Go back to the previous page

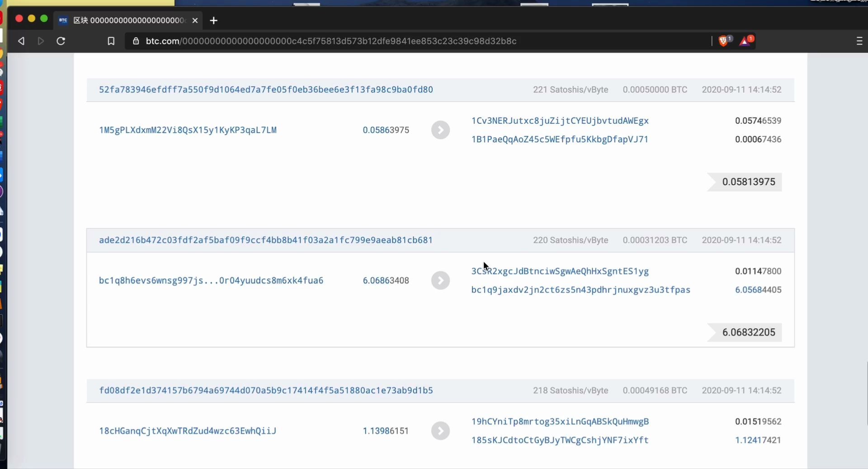21,41
